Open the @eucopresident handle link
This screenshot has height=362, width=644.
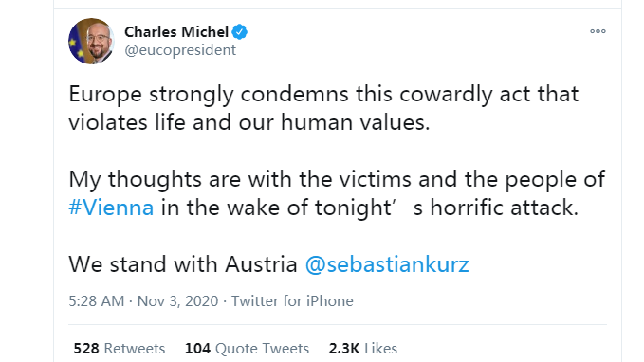coord(180,50)
